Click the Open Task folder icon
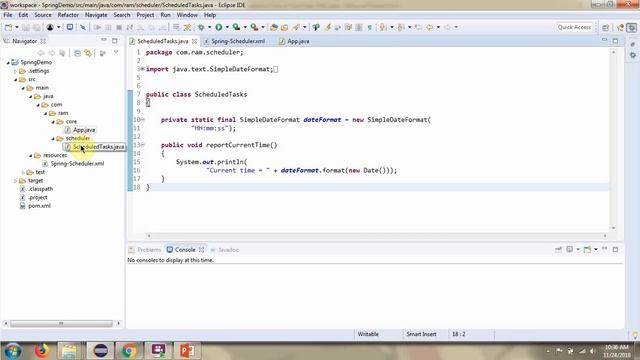640x360 pixels. [284, 27]
